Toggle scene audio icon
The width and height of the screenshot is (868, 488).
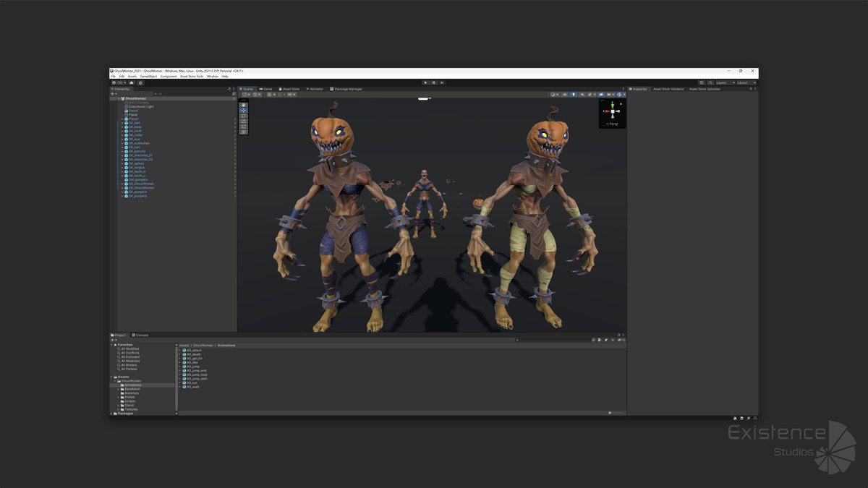582,94
